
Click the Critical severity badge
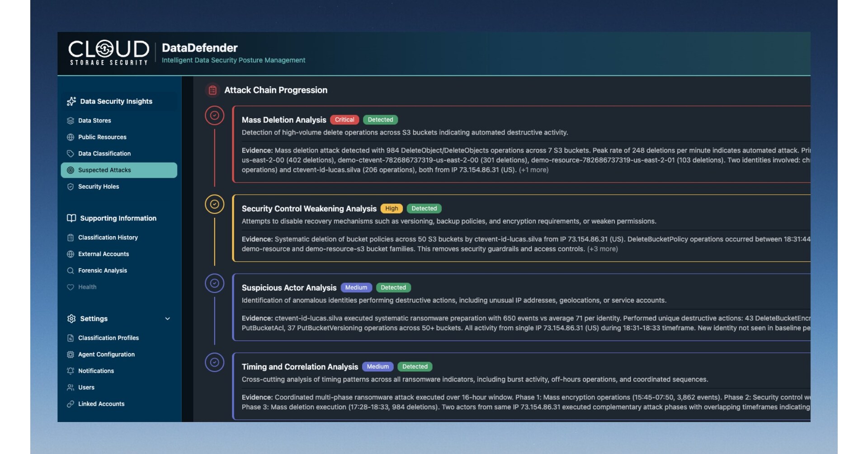tap(344, 120)
